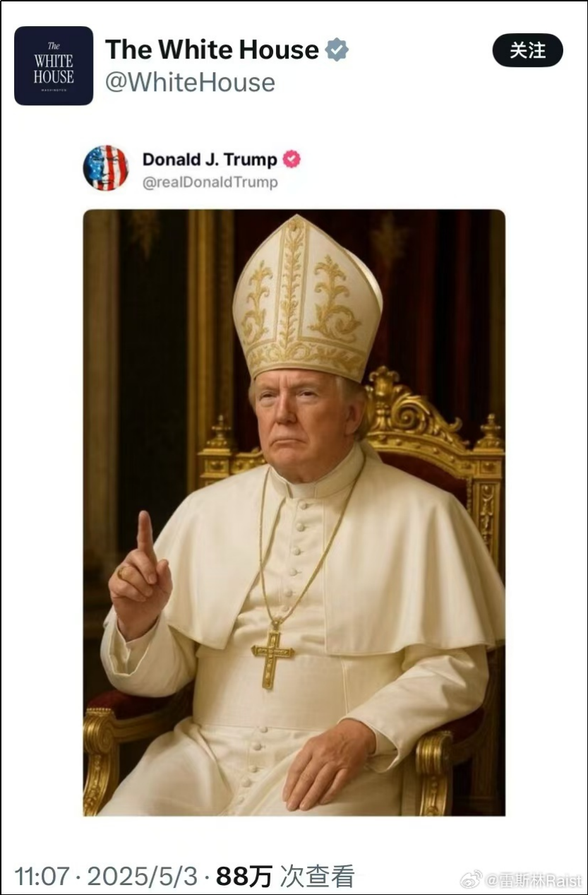The image size is (588, 895).
Task: Click the pink verified badge in quoted post
Action: 292,160
